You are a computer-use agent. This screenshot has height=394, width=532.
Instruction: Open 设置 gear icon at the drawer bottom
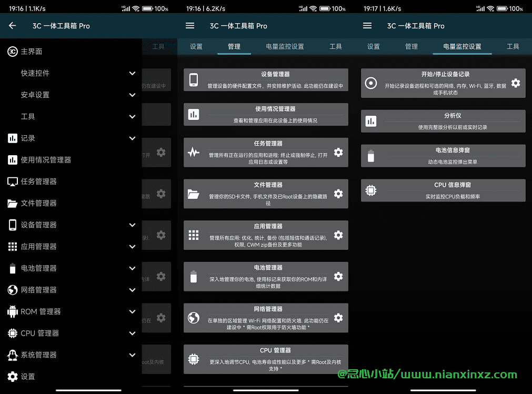pos(13,377)
